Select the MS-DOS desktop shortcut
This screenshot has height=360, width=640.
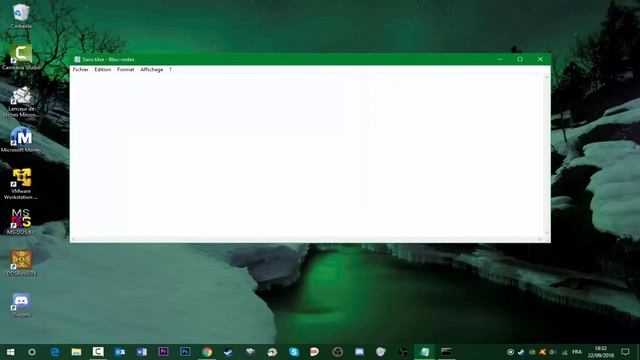tap(21, 222)
